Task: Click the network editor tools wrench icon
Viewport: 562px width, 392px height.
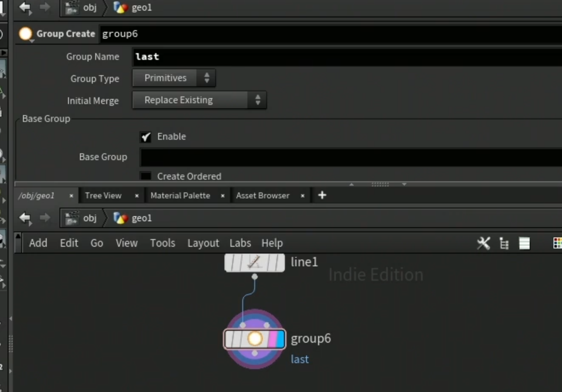Action: click(x=483, y=243)
